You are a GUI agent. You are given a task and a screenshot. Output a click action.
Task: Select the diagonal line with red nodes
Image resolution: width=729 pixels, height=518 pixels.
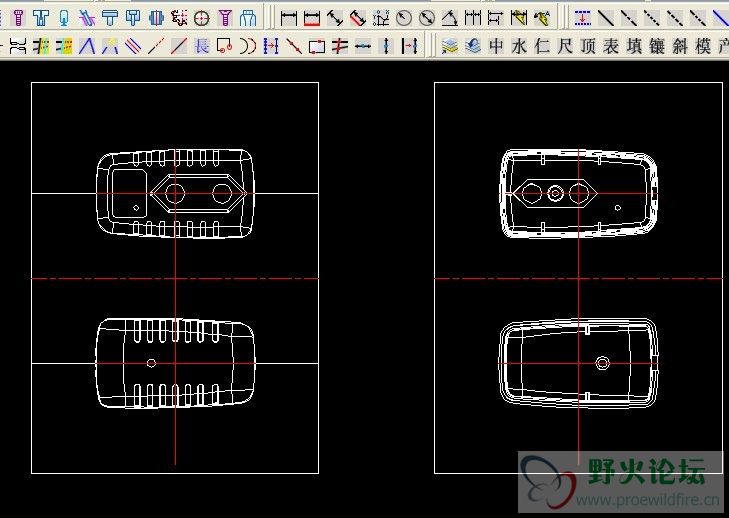click(x=294, y=46)
